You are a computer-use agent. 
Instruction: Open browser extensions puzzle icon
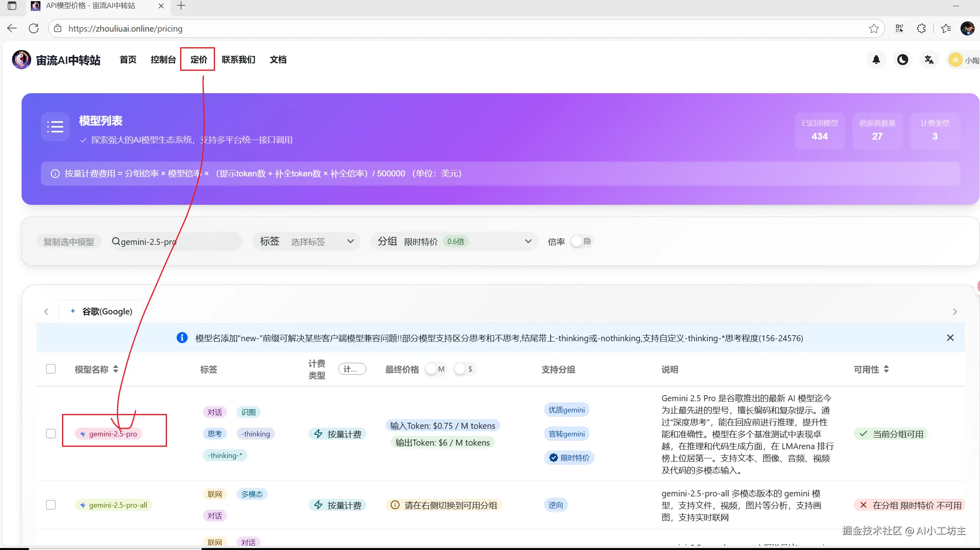pyautogui.click(x=921, y=28)
